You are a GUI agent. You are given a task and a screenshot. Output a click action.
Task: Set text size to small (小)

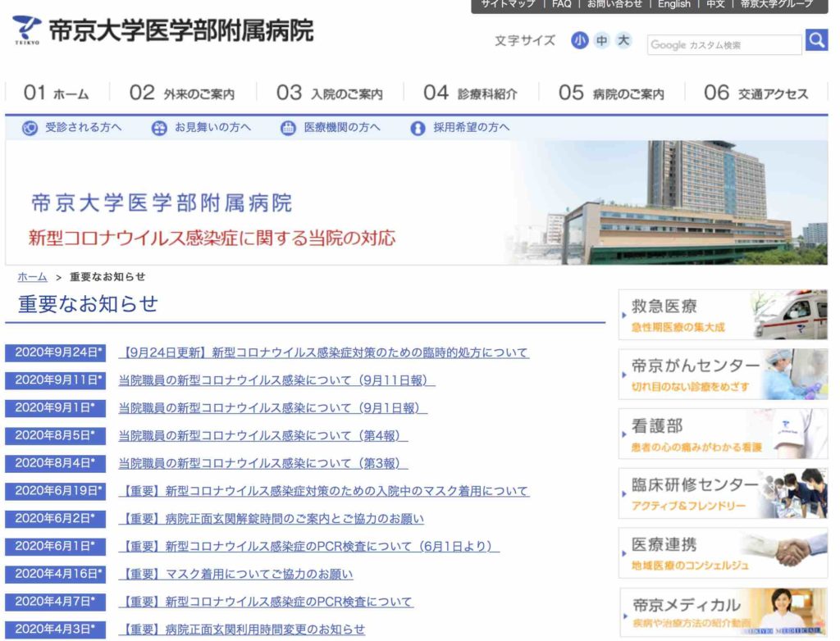click(x=580, y=41)
